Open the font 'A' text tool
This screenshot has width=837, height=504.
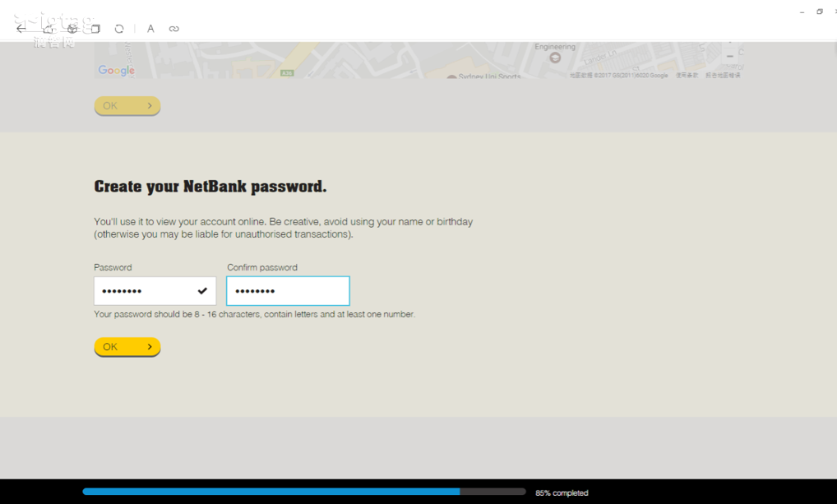pyautogui.click(x=150, y=29)
